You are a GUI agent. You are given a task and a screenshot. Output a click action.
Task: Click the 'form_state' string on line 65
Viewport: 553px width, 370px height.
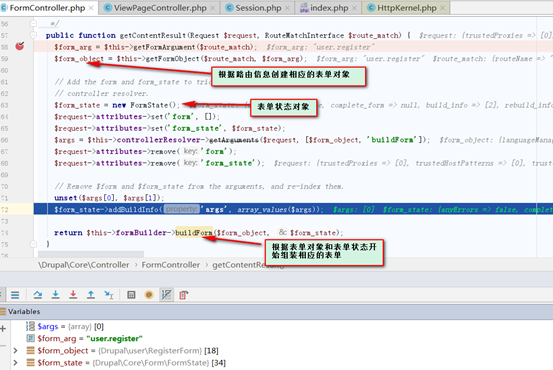click(x=194, y=128)
